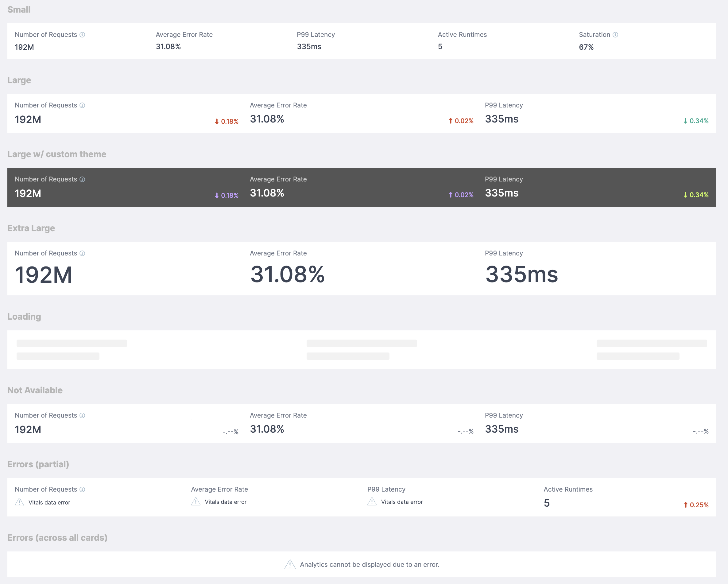
Task: Click big 335ms value in Extra Large card
Action: point(522,274)
